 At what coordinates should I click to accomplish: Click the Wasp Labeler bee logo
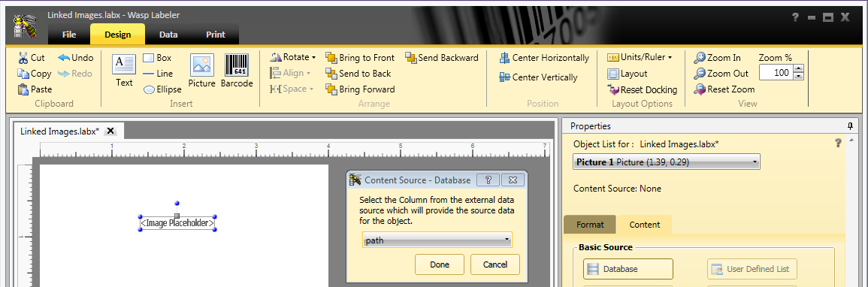(24, 26)
